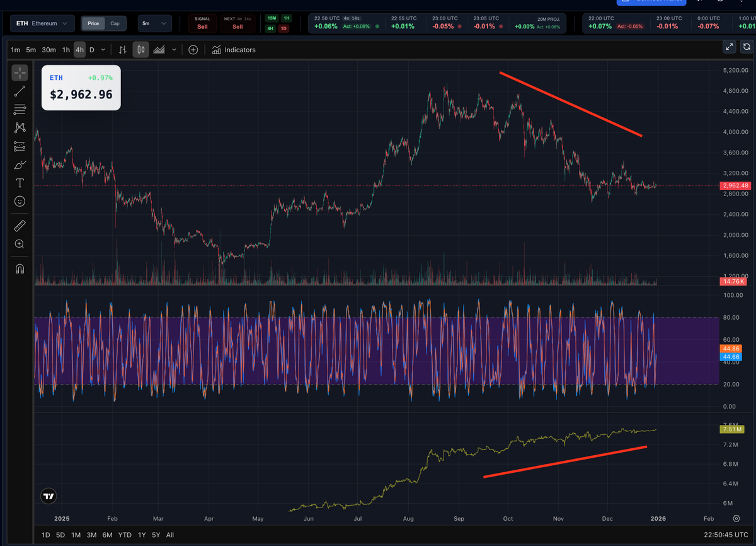Click the current Sell SIGNAL box
Image resolution: width=756 pixels, height=546 pixels.
202,23
